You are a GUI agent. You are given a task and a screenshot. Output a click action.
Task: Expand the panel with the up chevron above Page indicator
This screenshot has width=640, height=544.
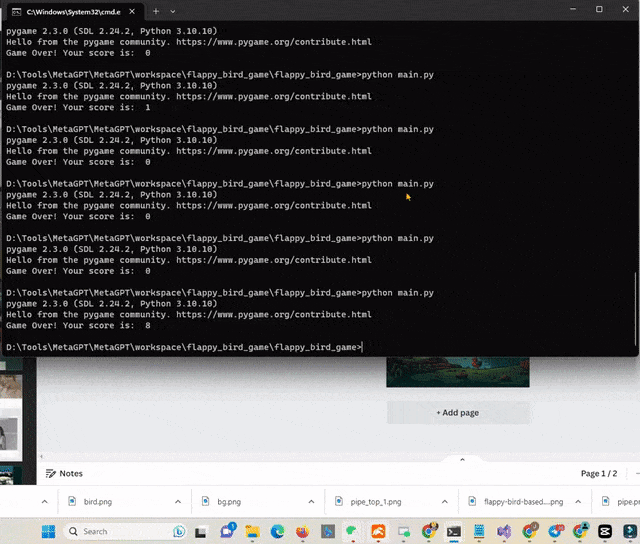(462, 460)
